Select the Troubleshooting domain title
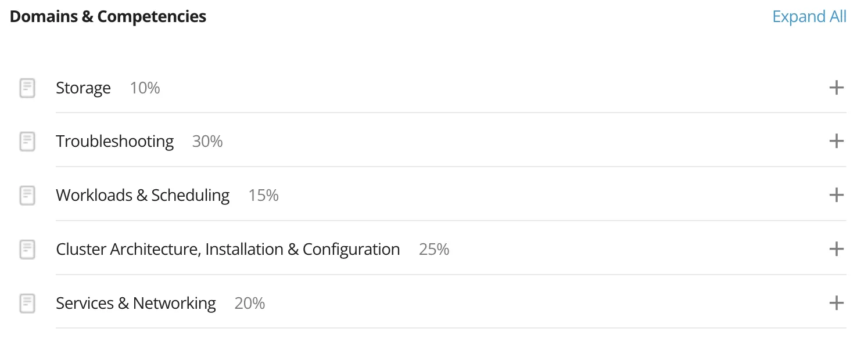Image resolution: width=868 pixels, height=339 pixels. pyautogui.click(x=114, y=142)
